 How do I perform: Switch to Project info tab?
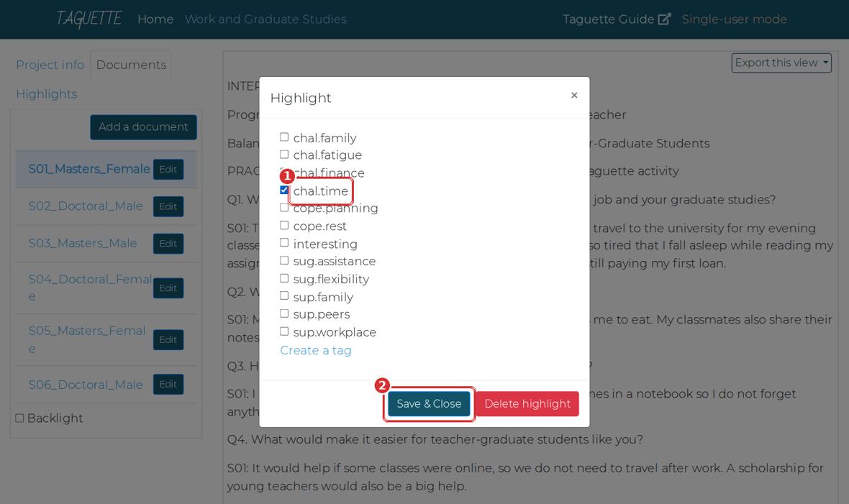(x=50, y=65)
